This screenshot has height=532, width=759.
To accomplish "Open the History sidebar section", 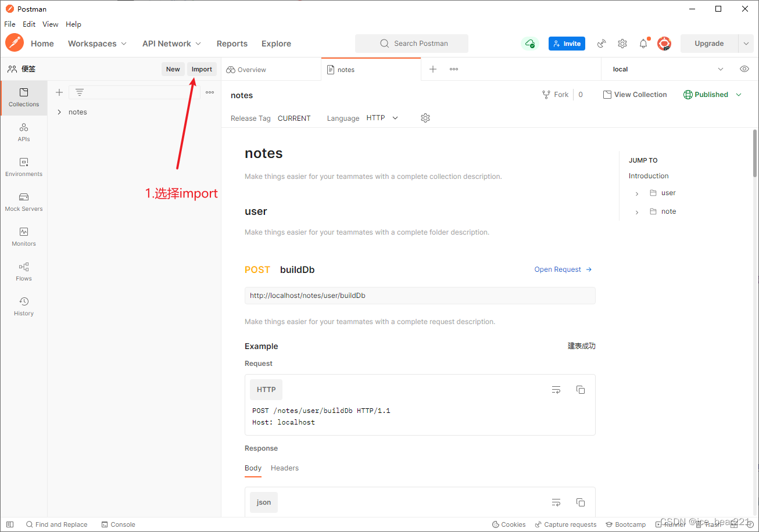I will [24, 307].
